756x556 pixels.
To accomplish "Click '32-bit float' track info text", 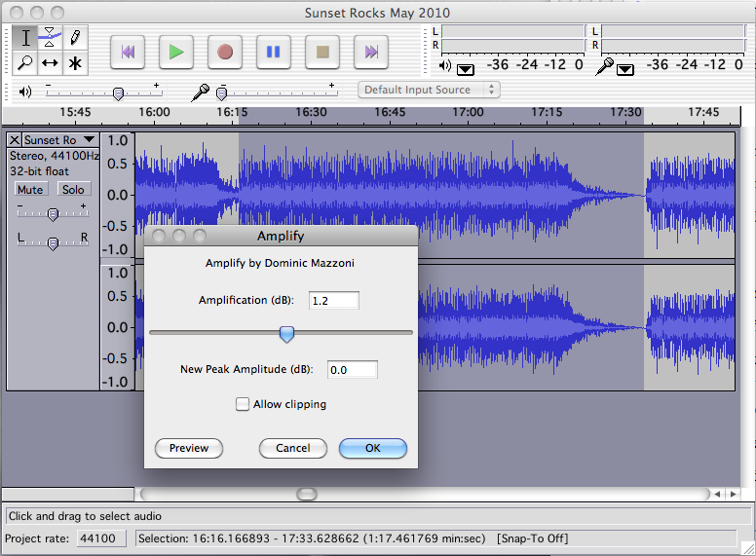I will 40,171.
